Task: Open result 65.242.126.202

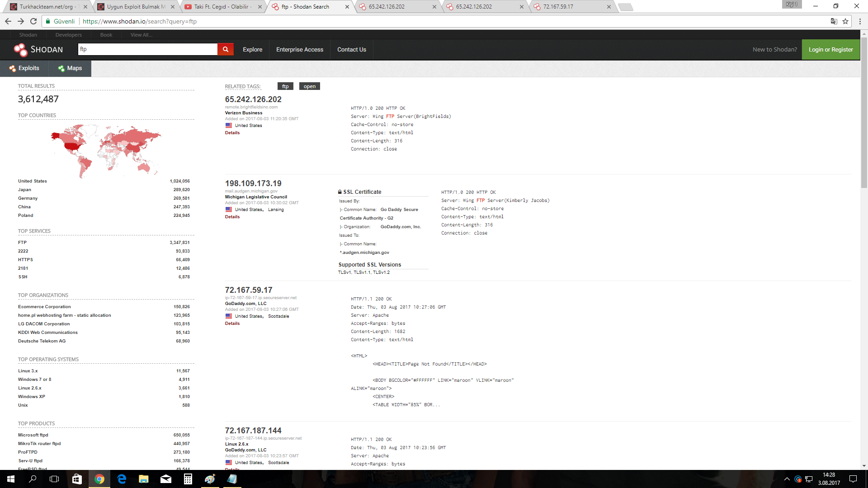Action: pyautogui.click(x=253, y=99)
